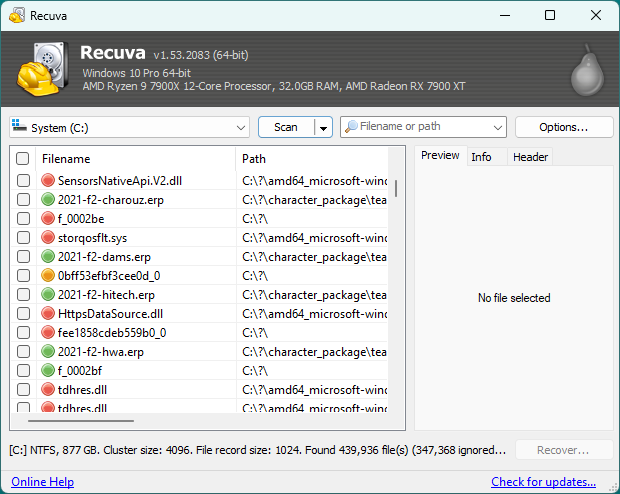Click the vertical scrollbar thumb of file list
This screenshot has height=494, width=620.
(x=396, y=188)
